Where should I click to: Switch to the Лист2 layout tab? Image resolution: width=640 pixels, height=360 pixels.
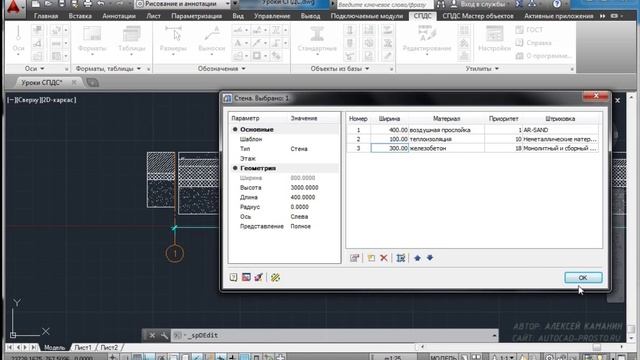click(x=109, y=348)
